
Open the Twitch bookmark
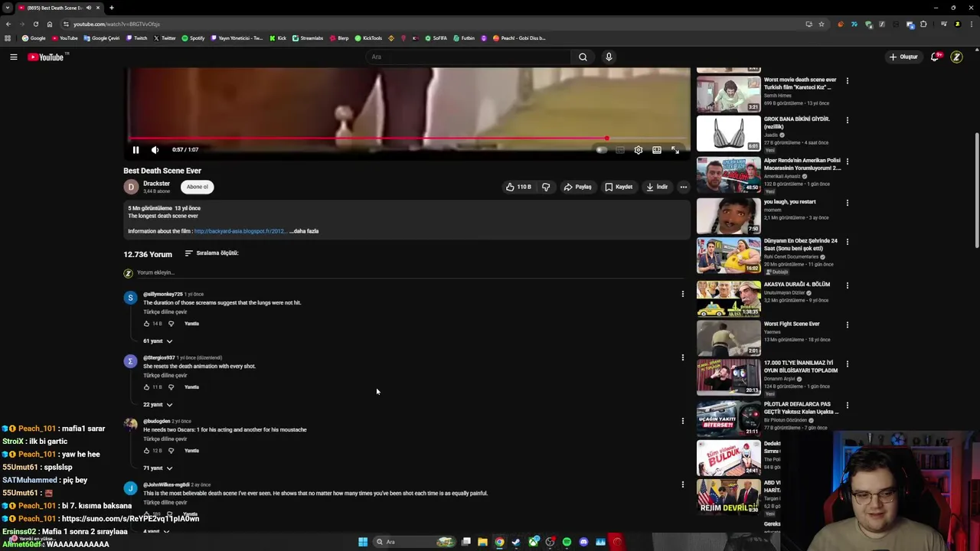pyautogui.click(x=137, y=38)
